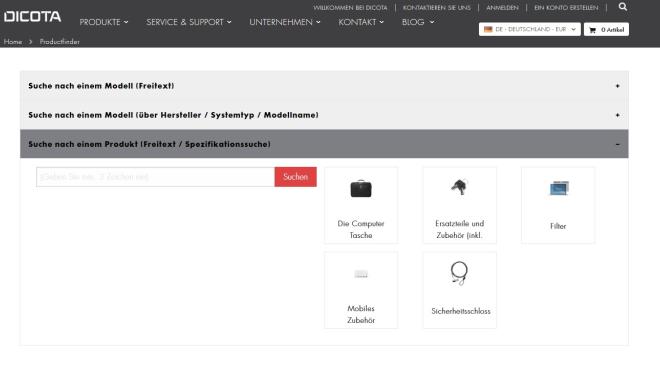Click the DICOTA logo
Screen dimensions: 660x369
pyautogui.click(x=32, y=16)
